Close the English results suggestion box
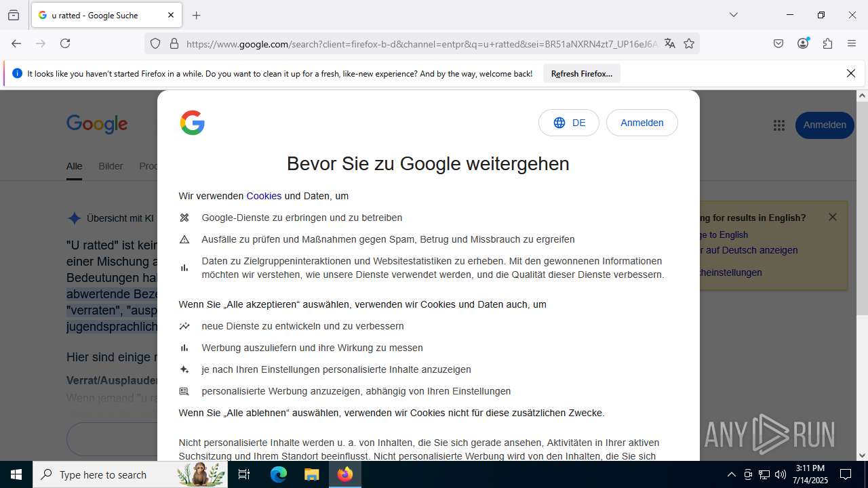 click(x=833, y=217)
